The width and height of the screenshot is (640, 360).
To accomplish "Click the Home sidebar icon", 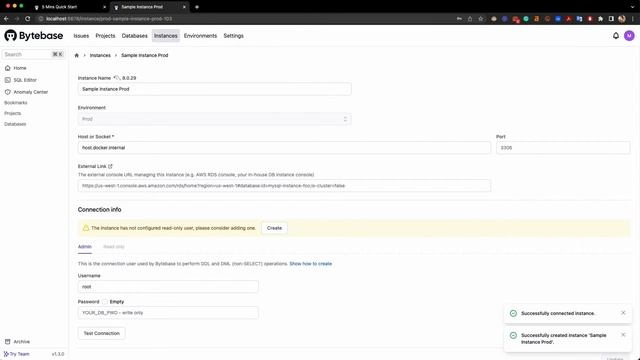I will pos(7,68).
